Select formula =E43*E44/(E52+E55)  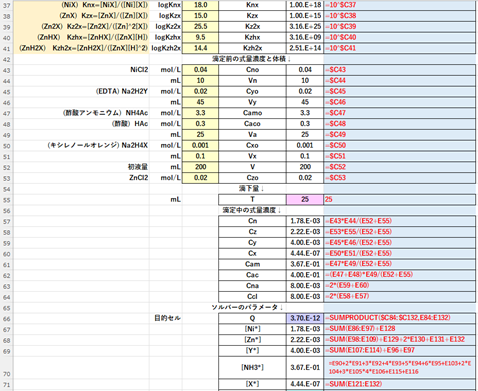pos(358,221)
